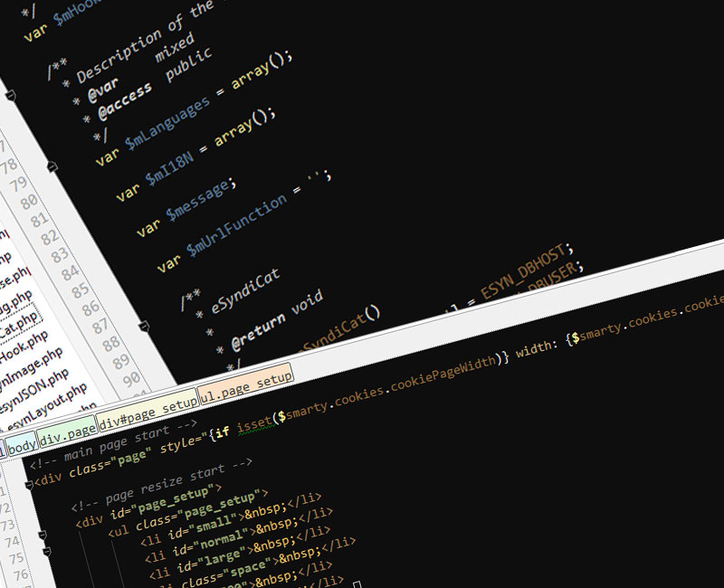Screen dimensions: 724x588
Task: Click line number 88 in the gutter
Action: pyautogui.click(x=110, y=344)
